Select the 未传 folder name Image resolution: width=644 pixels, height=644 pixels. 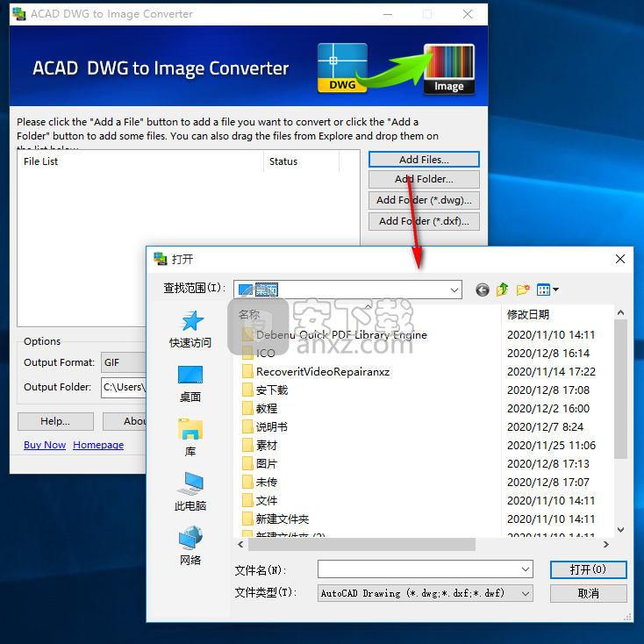point(267,482)
